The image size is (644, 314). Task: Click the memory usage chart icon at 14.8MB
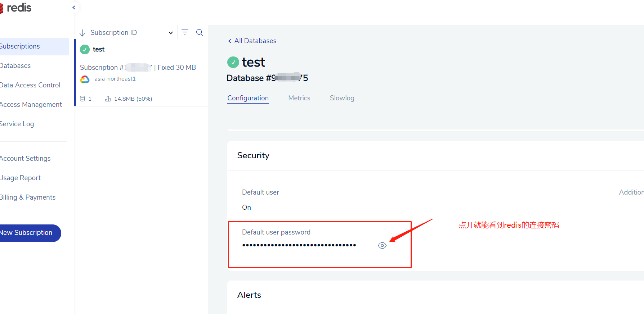coord(108,99)
